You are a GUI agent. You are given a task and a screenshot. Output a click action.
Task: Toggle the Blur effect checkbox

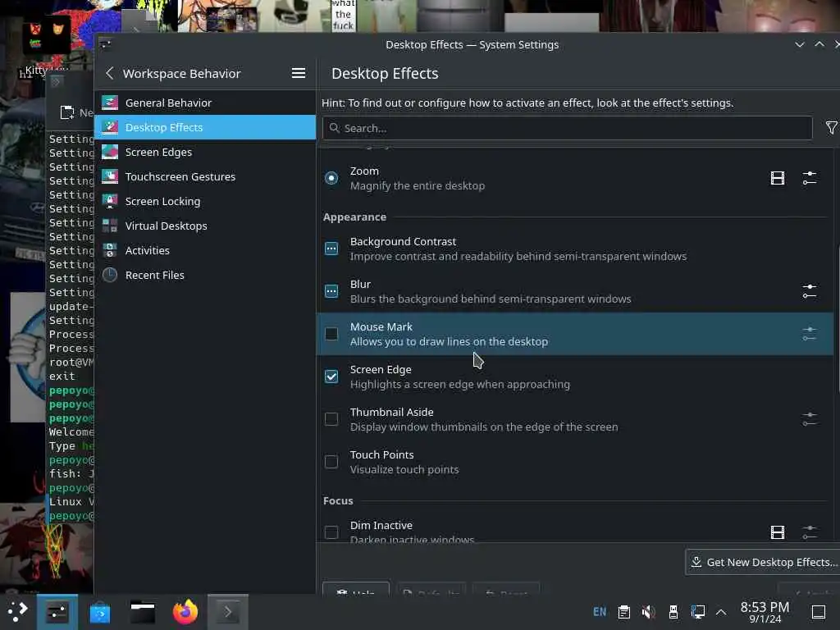(x=331, y=291)
